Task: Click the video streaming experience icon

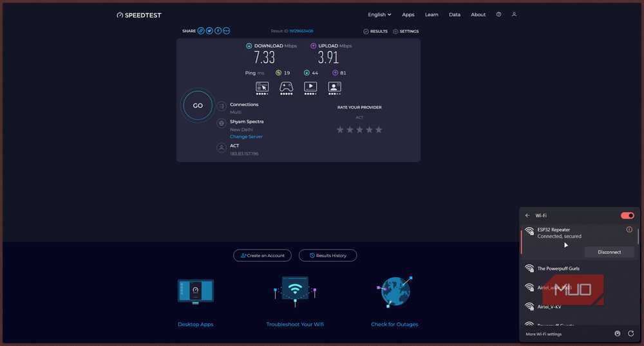Action: 310,87
